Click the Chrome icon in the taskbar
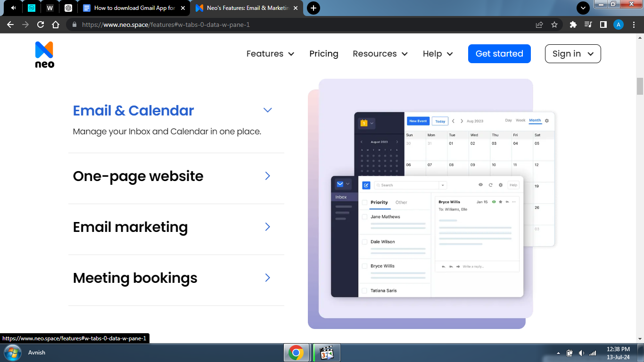The height and width of the screenshot is (362, 644). point(296,353)
